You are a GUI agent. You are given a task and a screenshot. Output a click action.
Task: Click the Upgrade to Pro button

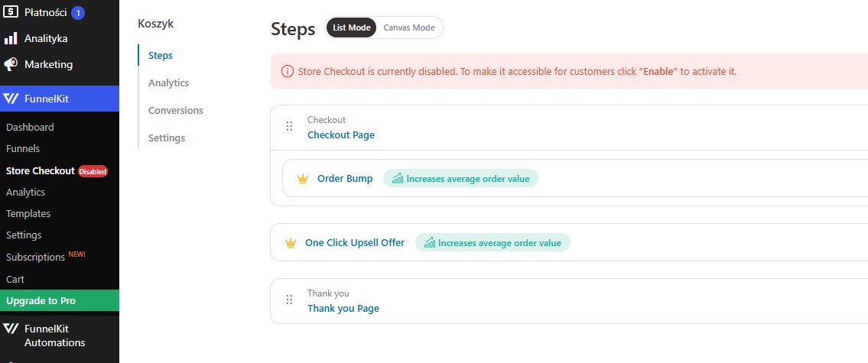pos(60,300)
